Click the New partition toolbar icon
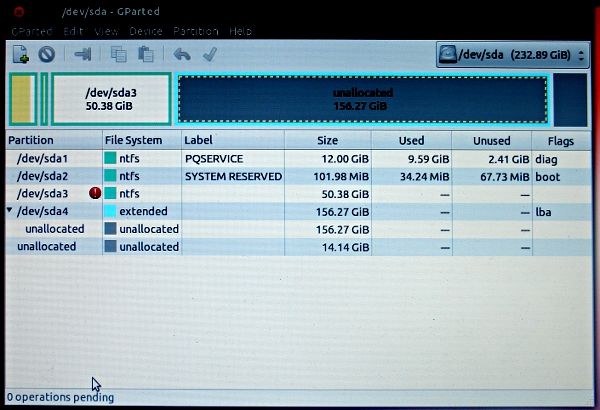 (x=21, y=54)
